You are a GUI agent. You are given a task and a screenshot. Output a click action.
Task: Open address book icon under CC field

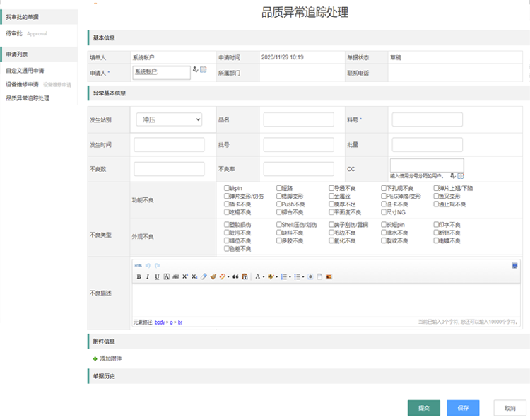(461, 175)
